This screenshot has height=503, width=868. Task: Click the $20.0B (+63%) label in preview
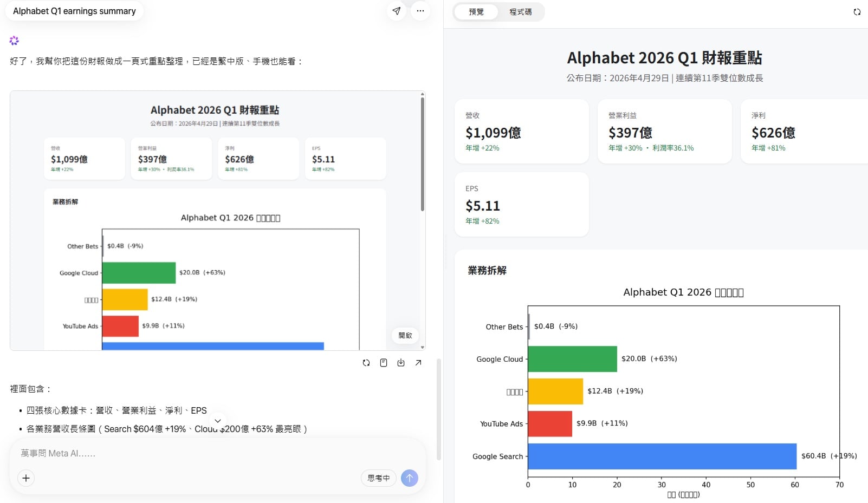point(649,358)
